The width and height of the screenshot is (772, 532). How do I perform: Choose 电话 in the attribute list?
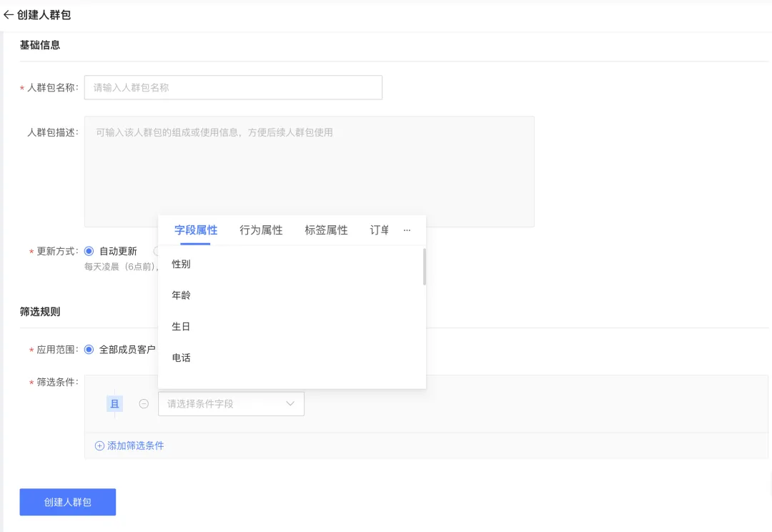click(180, 358)
